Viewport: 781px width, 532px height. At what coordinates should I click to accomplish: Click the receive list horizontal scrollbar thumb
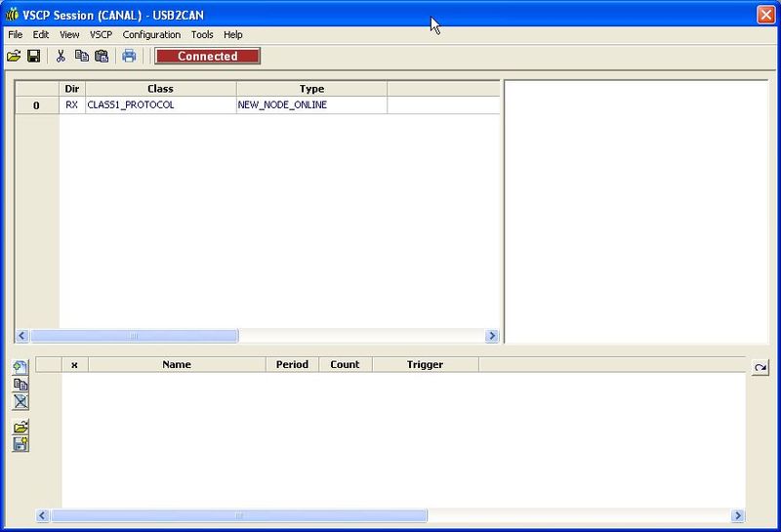click(134, 336)
